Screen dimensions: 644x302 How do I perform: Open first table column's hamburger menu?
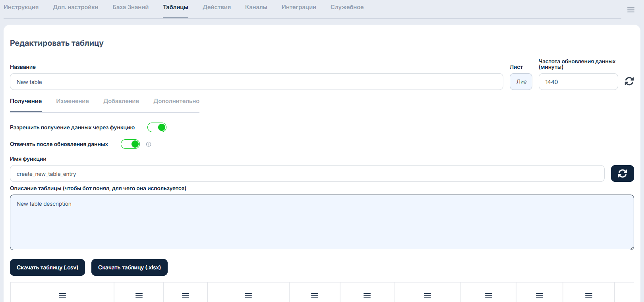[x=62, y=296]
